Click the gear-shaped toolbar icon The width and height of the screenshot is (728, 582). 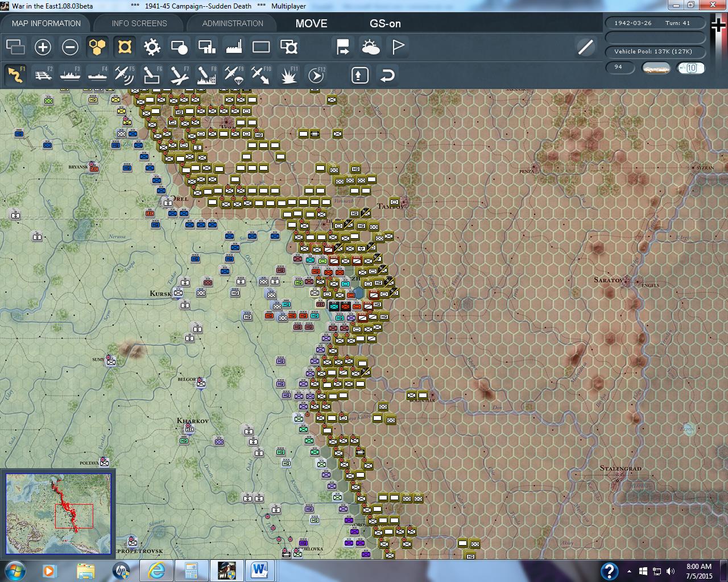click(x=152, y=47)
